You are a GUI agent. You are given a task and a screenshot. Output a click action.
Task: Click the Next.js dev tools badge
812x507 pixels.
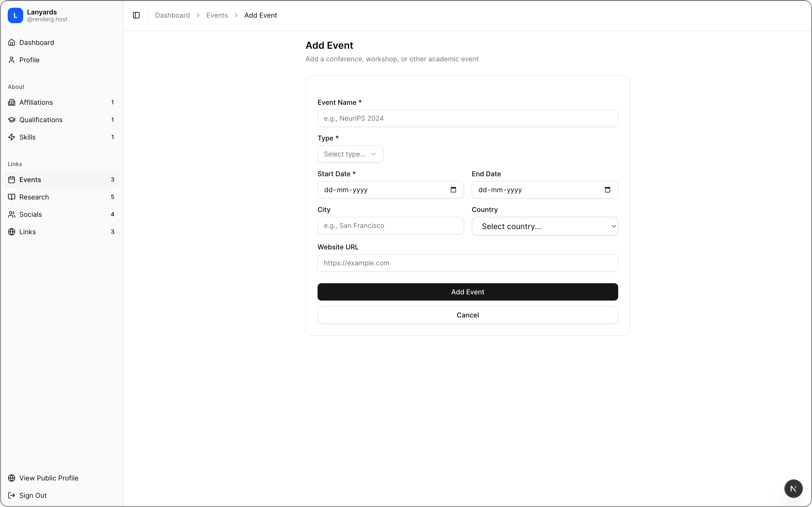click(x=793, y=489)
